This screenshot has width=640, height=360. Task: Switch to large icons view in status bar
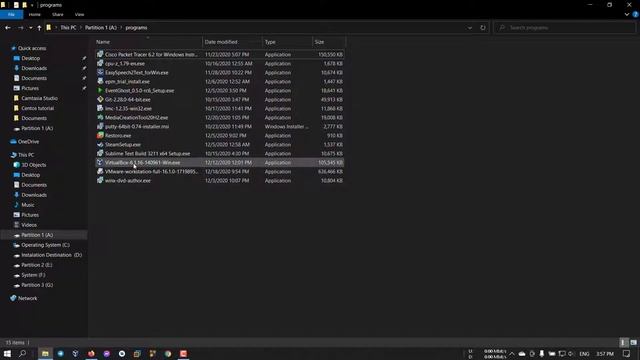[633, 342]
